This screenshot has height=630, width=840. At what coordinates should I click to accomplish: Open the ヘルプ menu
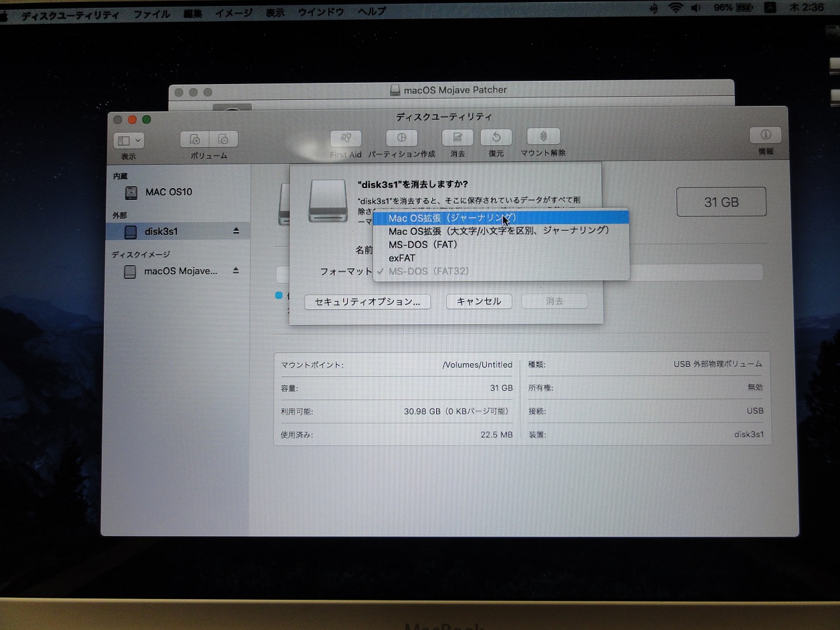pos(372,11)
